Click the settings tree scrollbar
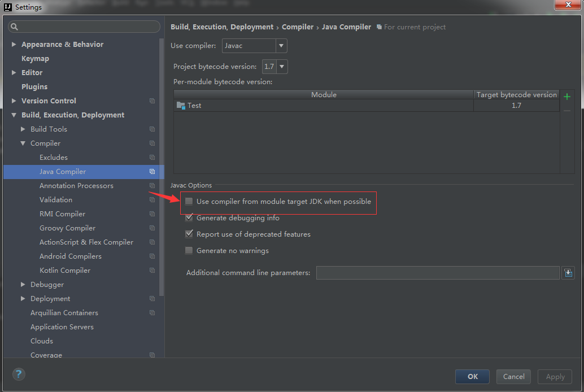This screenshot has height=392, width=584. pos(162,167)
